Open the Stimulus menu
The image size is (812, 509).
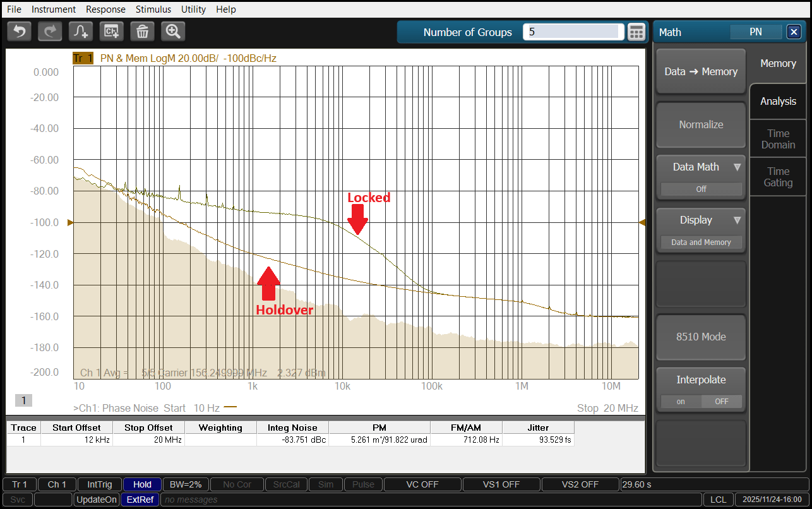click(153, 9)
